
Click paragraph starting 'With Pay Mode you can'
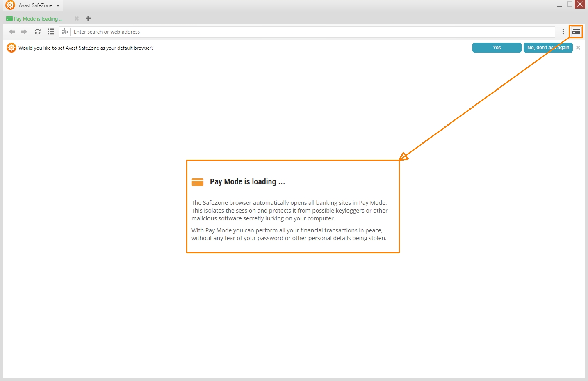pos(289,234)
